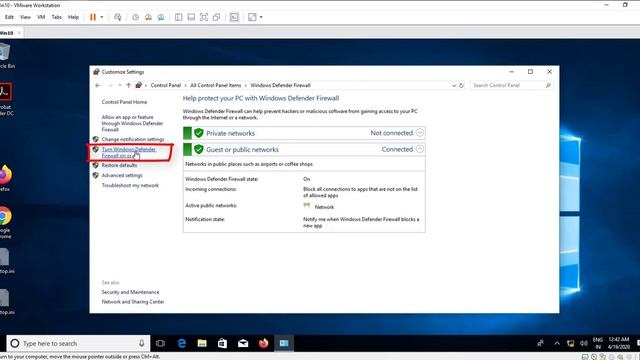Screen dimensions: 640x360
Task: Open the snapshot manager toolbar icon
Action: (x=161, y=17)
